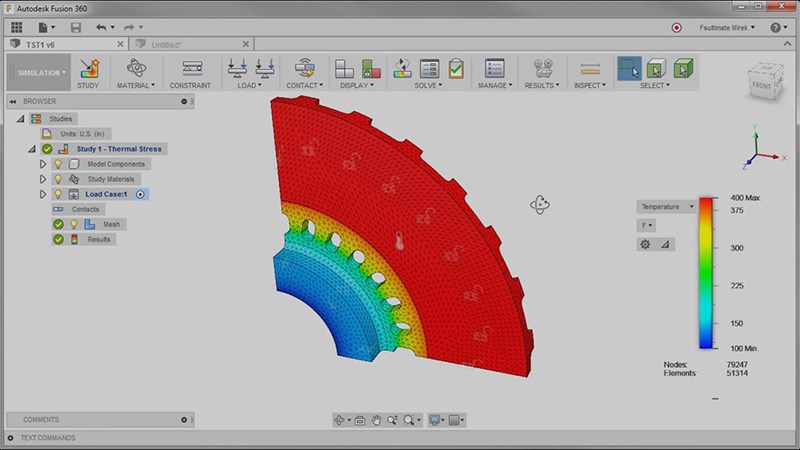Click the Solve pre-check icon
800x450 pixels.
(x=403, y=68)
